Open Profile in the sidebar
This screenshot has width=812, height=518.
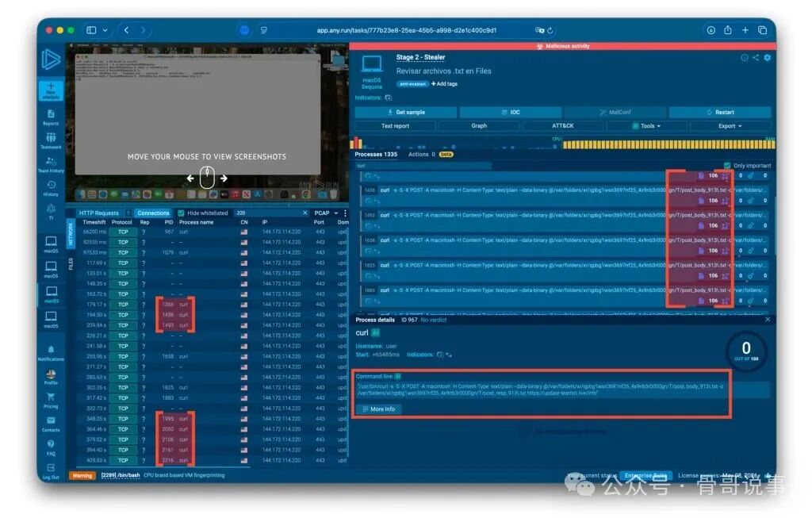[x=51, y=377]
